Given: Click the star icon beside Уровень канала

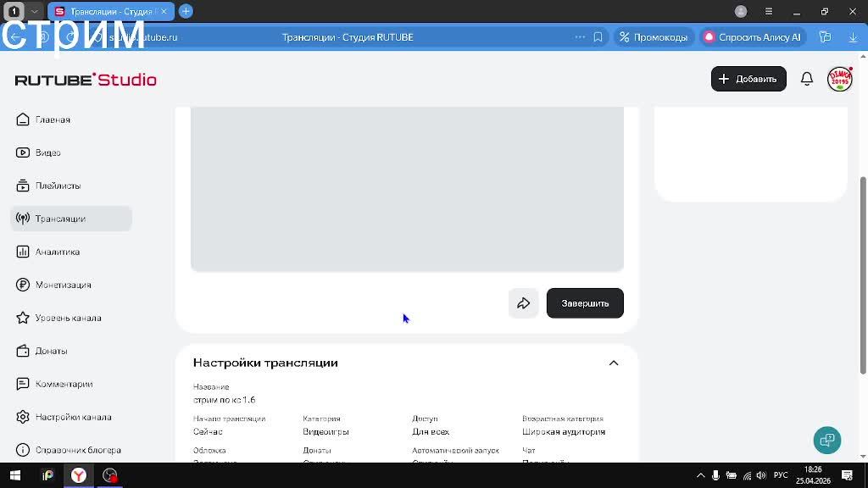Looking at the screenshot, I should 23,318.
